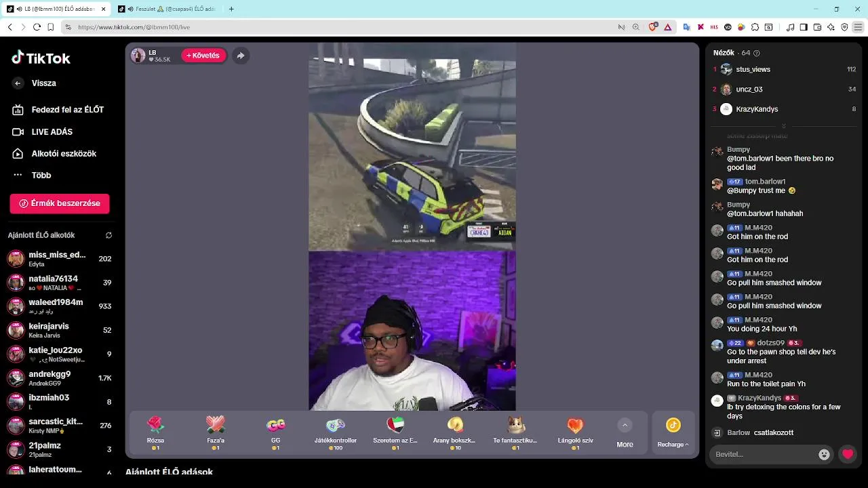Open the Recharge coins menu

point(673,434)
